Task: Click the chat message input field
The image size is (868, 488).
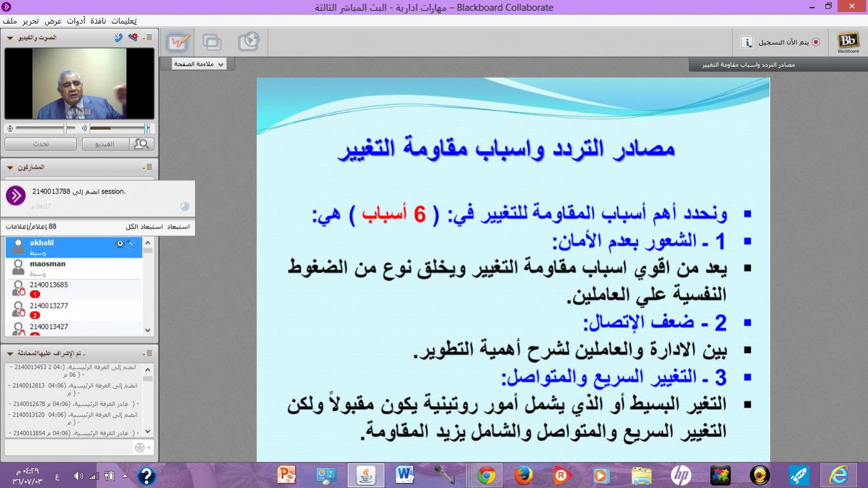Action: coord(69,447)
